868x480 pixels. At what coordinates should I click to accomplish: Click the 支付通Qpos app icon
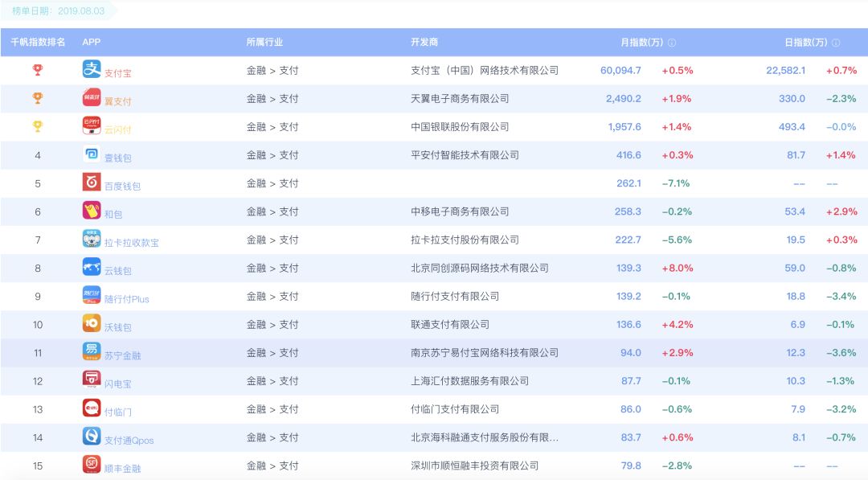(92, 437)
